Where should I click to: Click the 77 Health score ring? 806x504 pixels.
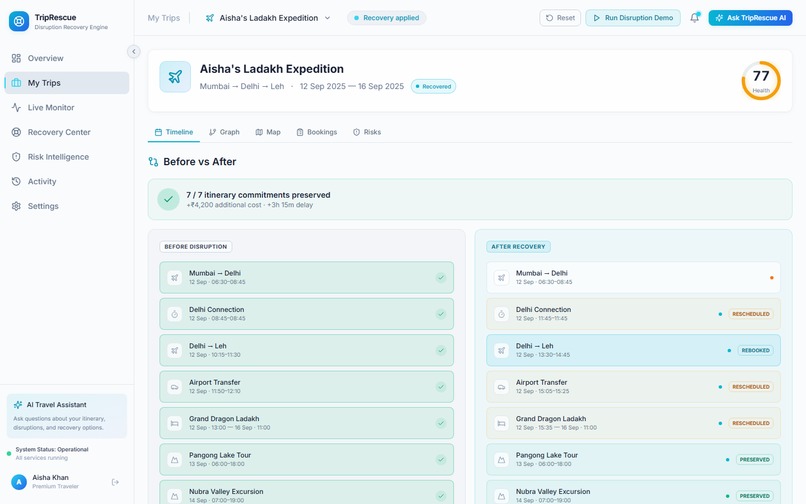point(761,81)
